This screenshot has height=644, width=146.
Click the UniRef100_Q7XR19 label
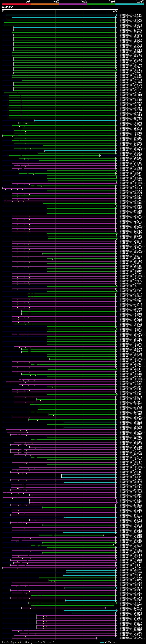131,98
